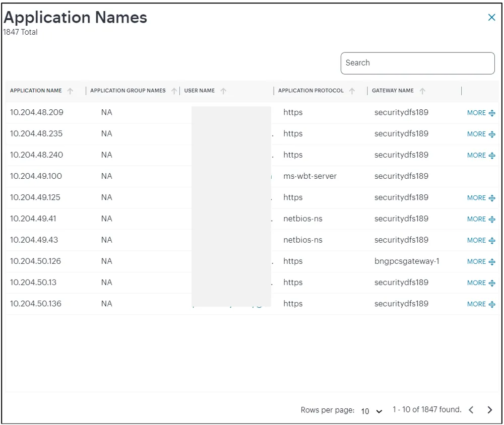Select application name 10.204.48.240
Screen dimensions: 504x425
point(36,155)
